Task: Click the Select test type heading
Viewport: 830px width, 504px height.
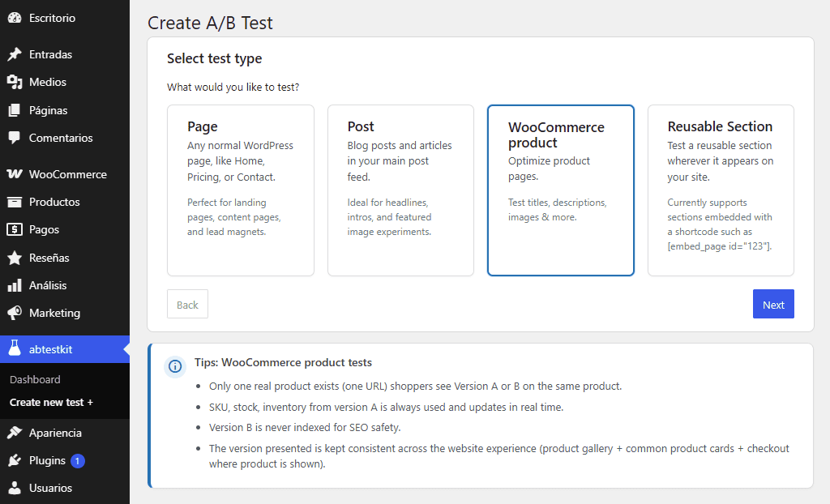Action: coord(214,58)
